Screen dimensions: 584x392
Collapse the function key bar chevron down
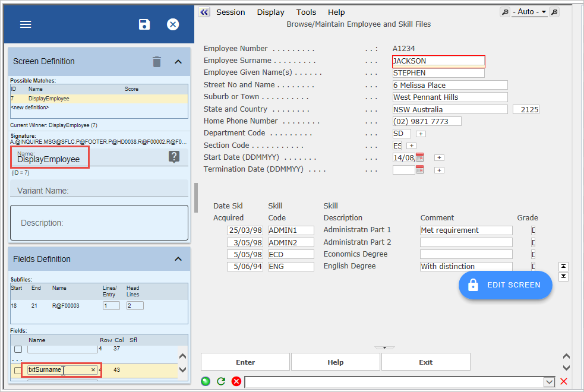click(566, 368)
